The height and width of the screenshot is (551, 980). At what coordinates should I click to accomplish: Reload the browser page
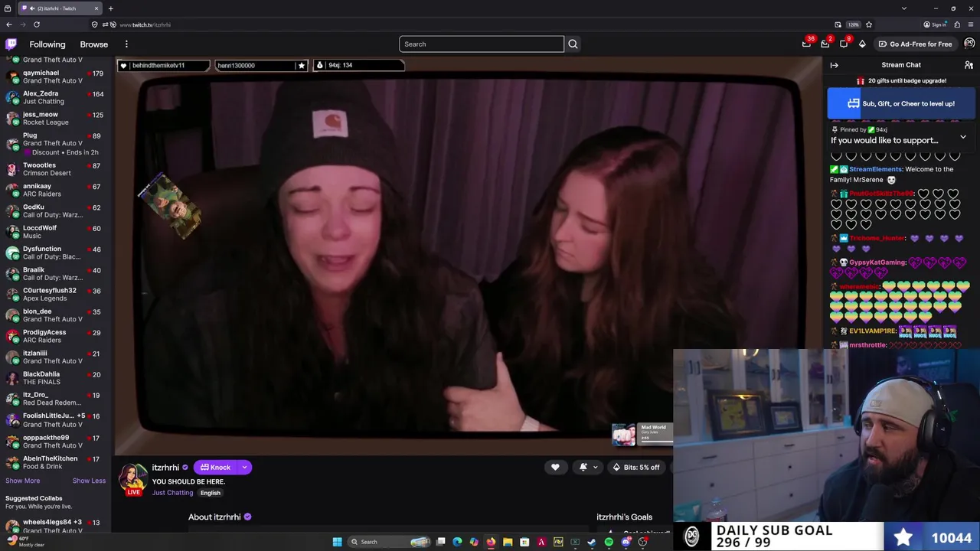coord(36,24)
